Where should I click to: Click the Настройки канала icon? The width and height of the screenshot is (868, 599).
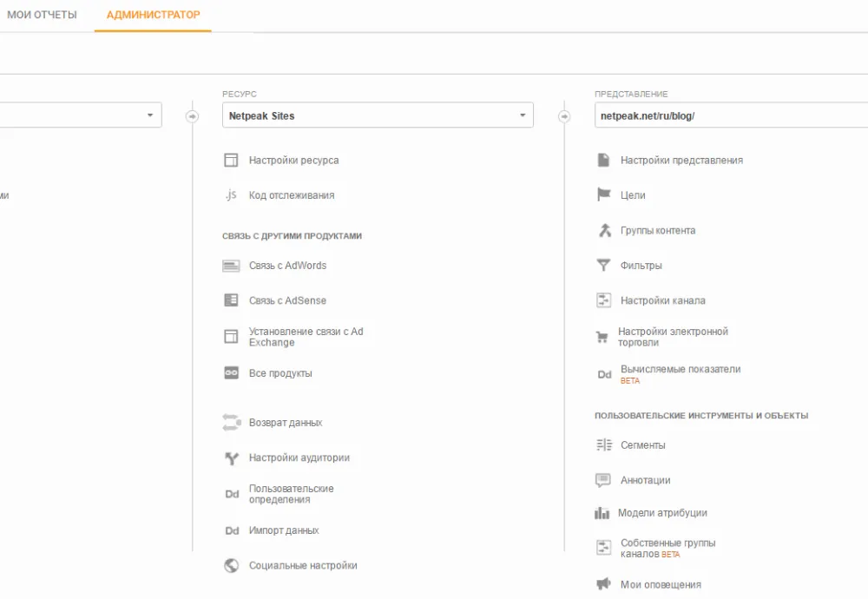click(x=603, y=300)
